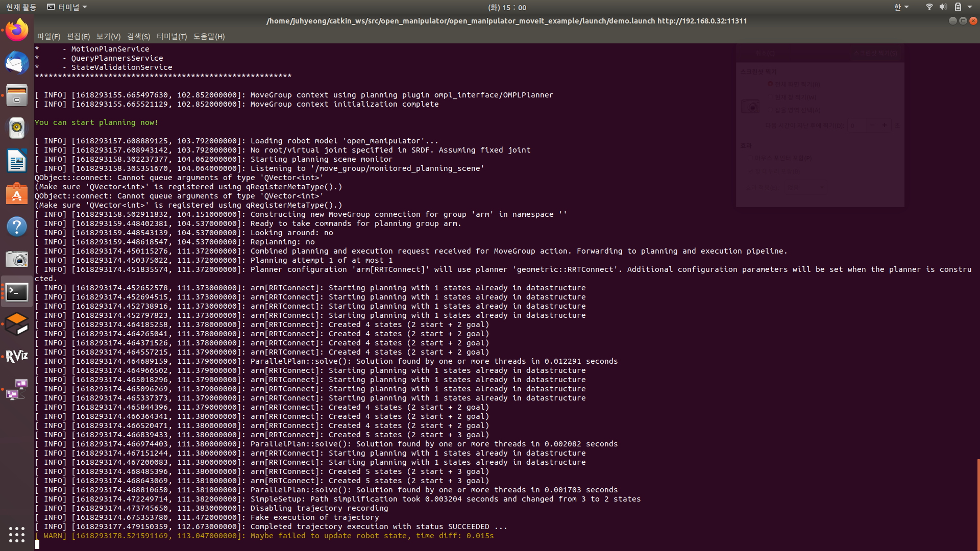Open the 터미널(T) menu
The width and height of the screenshot is (980, 551).
171,37
